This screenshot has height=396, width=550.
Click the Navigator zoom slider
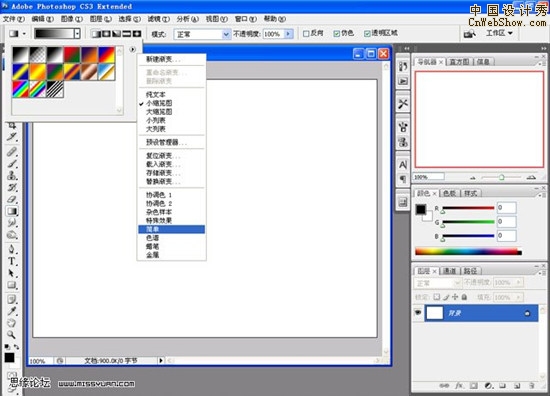[502, 177]
